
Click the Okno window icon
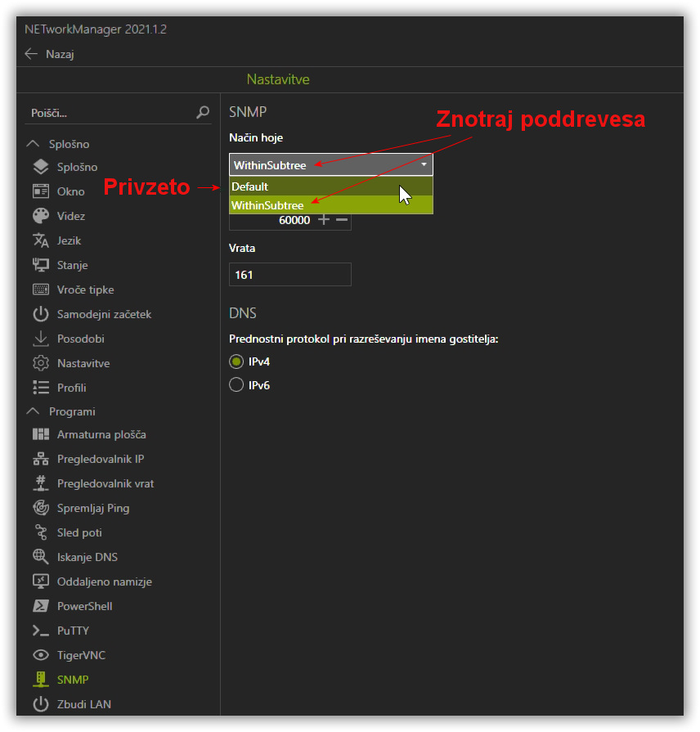pos(41,191)
